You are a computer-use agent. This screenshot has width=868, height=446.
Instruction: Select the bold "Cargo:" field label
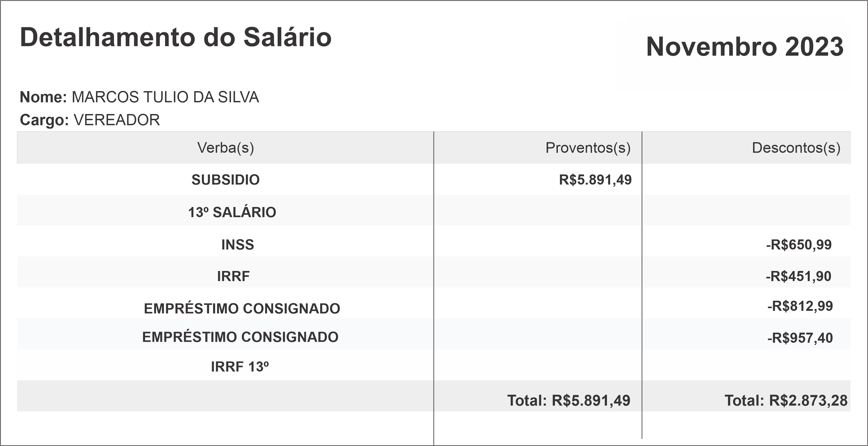44,120
